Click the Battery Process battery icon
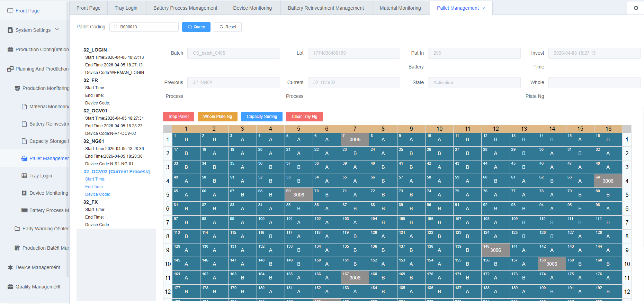This screenshot has height=304, width=644. pyautogui.click(x=24, y=210)
